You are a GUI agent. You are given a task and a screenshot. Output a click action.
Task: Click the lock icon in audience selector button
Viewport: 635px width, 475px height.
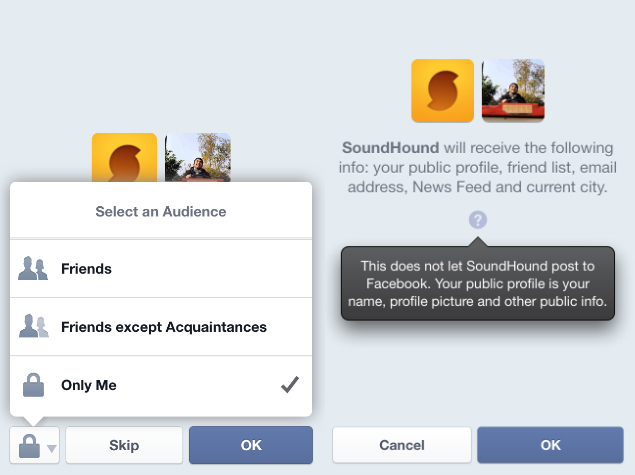[x=30, y=446]
